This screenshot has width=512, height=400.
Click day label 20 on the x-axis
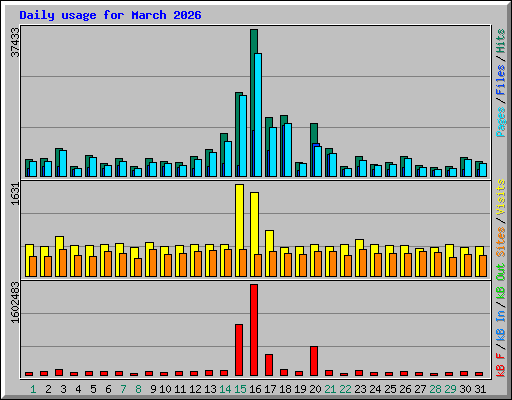315,389
